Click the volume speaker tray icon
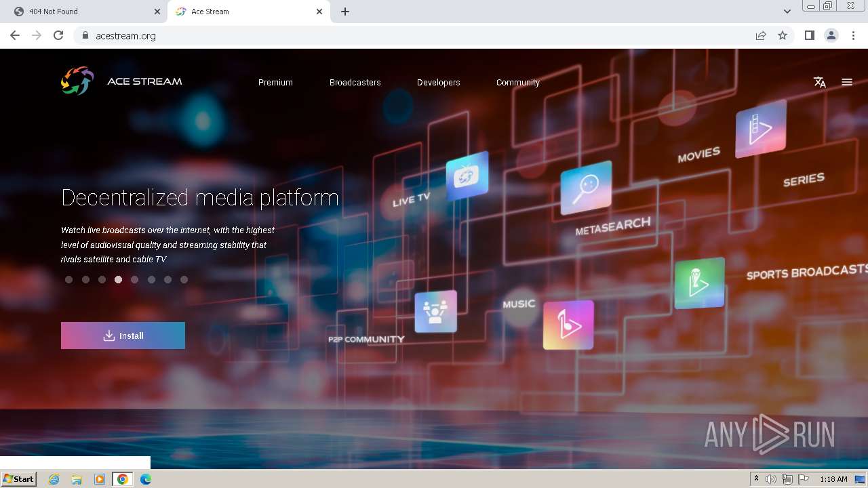 pos(771,479)
